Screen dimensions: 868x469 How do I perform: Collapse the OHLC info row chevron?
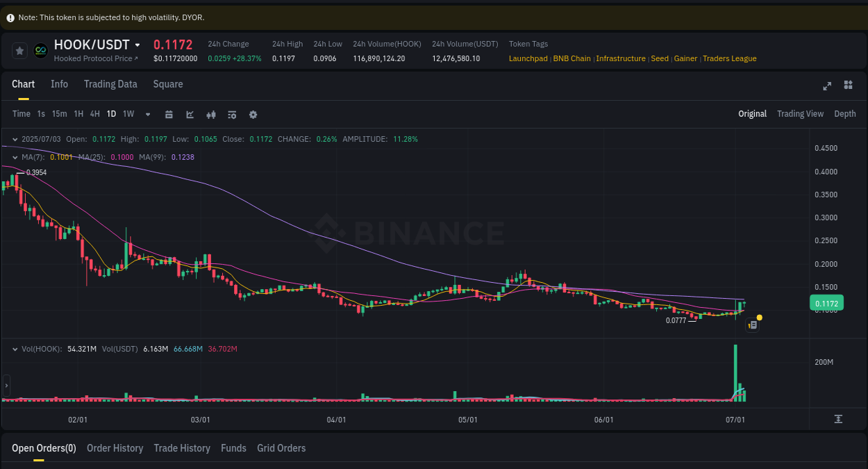click(15, 139)
